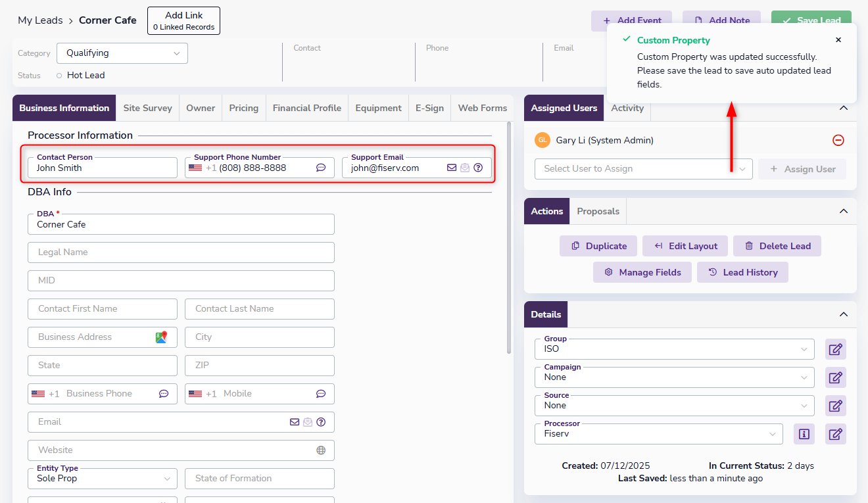Click Processor info icon button

(804, 434)
